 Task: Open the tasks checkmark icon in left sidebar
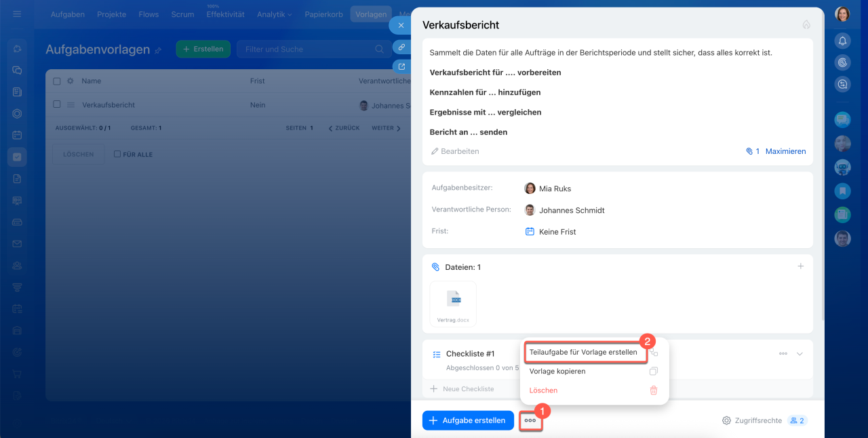point(17,157)
